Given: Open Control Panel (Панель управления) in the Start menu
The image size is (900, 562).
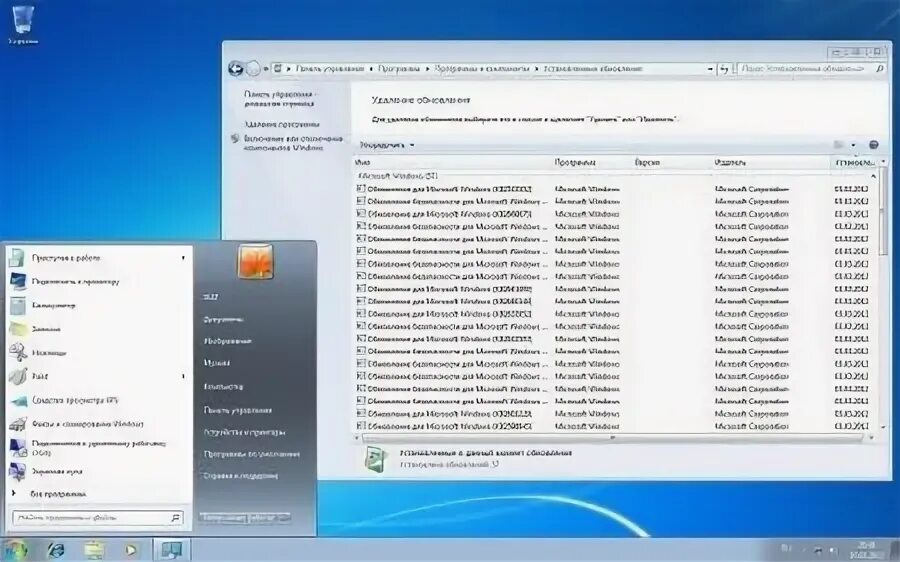Looking at the screenshot, I should 238,410.
